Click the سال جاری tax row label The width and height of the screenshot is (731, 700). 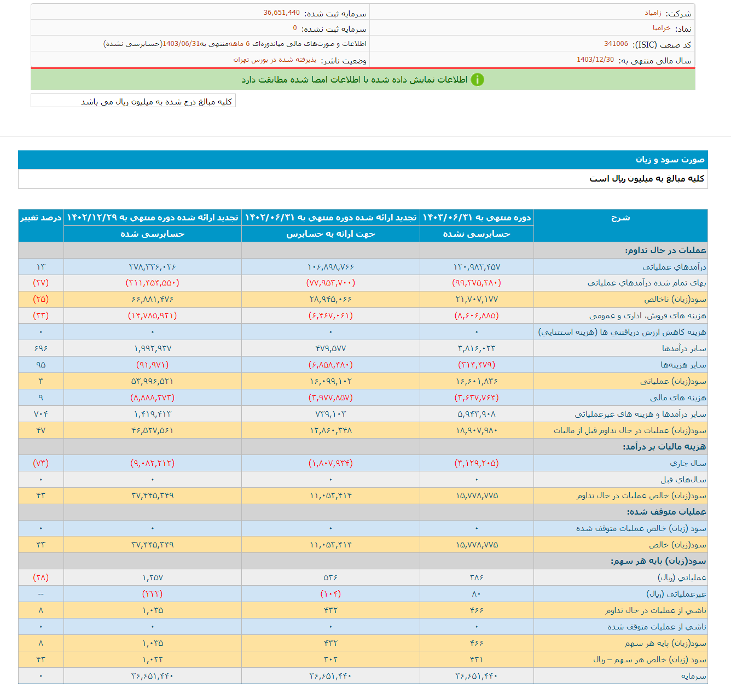coord(688,463)
